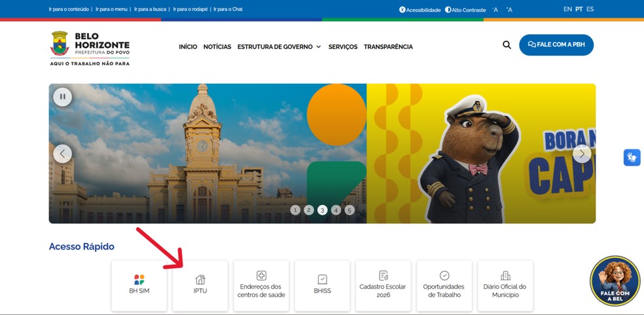The image size is (644, 315).
Task: Click the Belo Horizonte Prefeitura logo
Action: pyautogui.click(x=90, y=48)
